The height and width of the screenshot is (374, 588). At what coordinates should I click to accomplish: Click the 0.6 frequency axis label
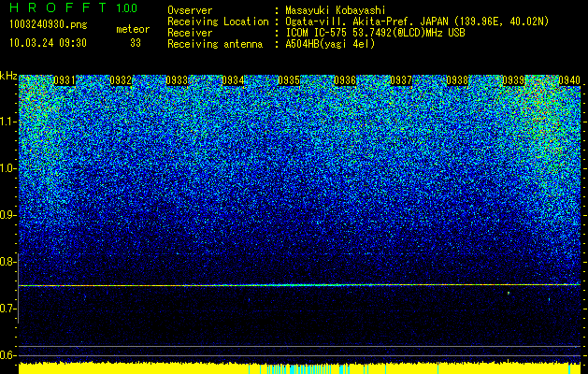tap(7, 355)
